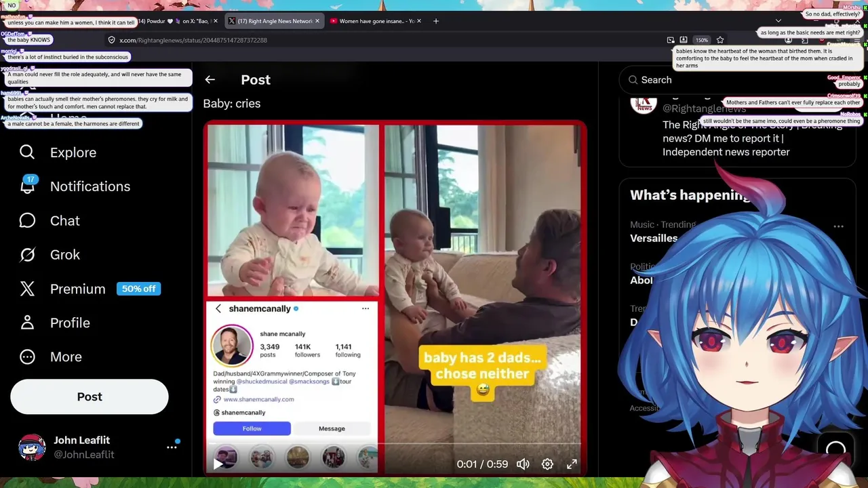Click the install/save page icon near zoom
Viewport: 868px width, 488px height.
point(684,40)
